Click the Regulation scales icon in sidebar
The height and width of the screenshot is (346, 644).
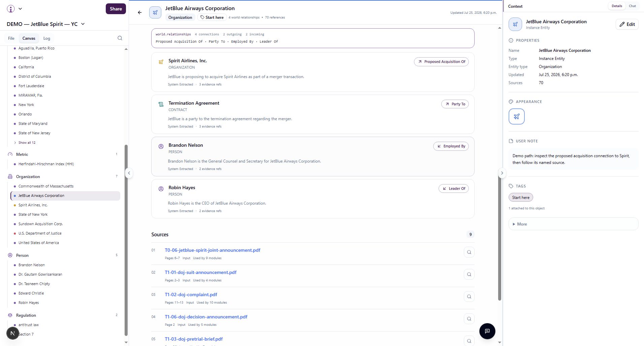(10, 315)
